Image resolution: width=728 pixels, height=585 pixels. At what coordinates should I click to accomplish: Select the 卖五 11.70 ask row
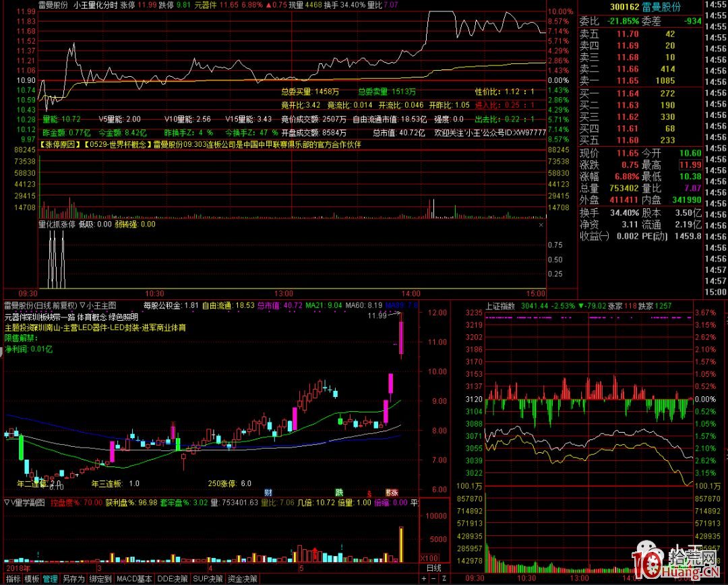(x=640, y=34)
